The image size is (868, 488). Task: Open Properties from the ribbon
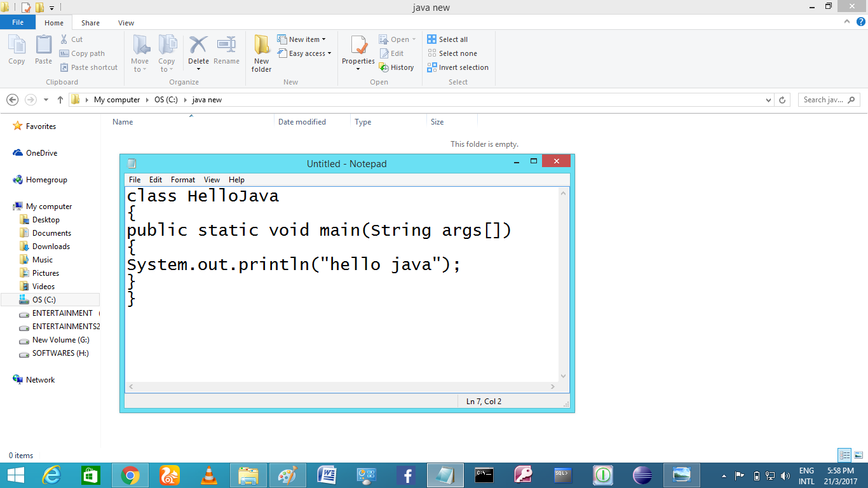(358, 52)
